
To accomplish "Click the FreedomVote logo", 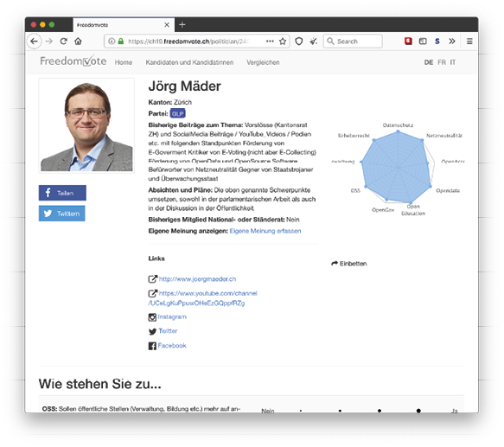I will pyautogui.click(x=73, y=61).
